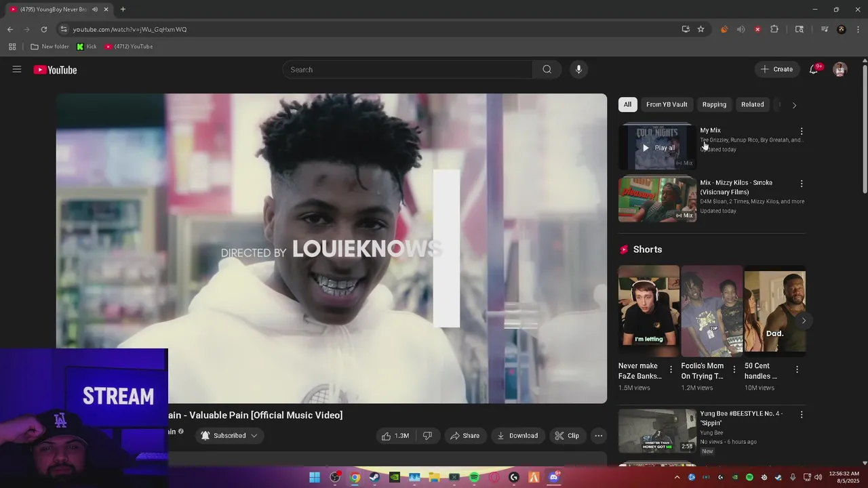
Task: Click the video player to pause
Action: coord(332,248)
